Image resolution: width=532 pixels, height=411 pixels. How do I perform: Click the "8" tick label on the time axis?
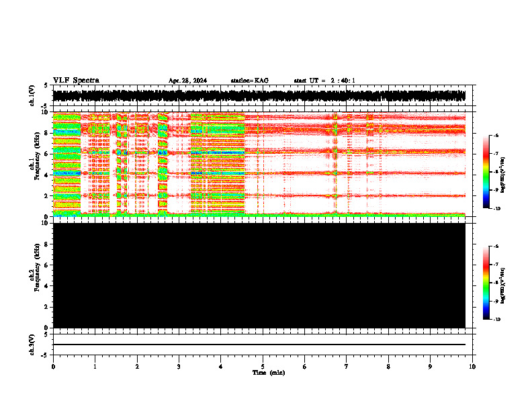tap(388, 367)
